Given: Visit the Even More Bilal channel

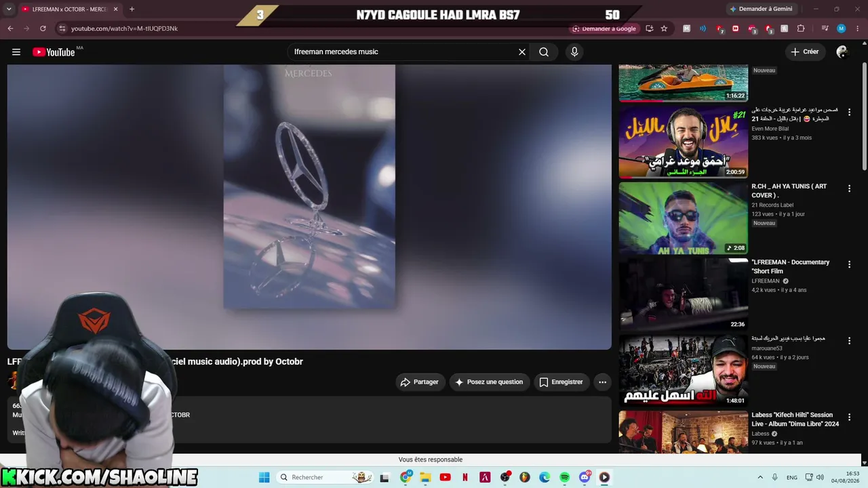Looking at the screenshot, I should coord(770,129).
